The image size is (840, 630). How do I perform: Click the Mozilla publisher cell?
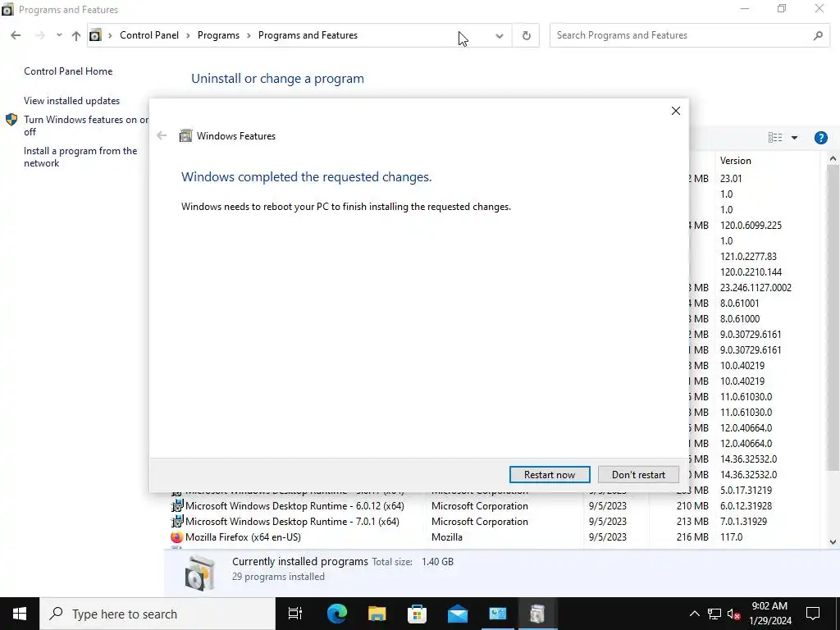click(447, 536)
